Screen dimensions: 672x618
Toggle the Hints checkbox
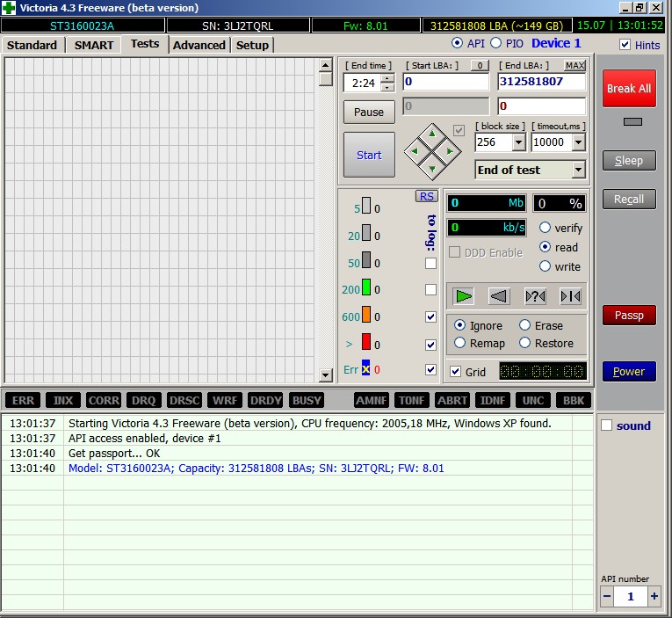(x=625, y=45)
